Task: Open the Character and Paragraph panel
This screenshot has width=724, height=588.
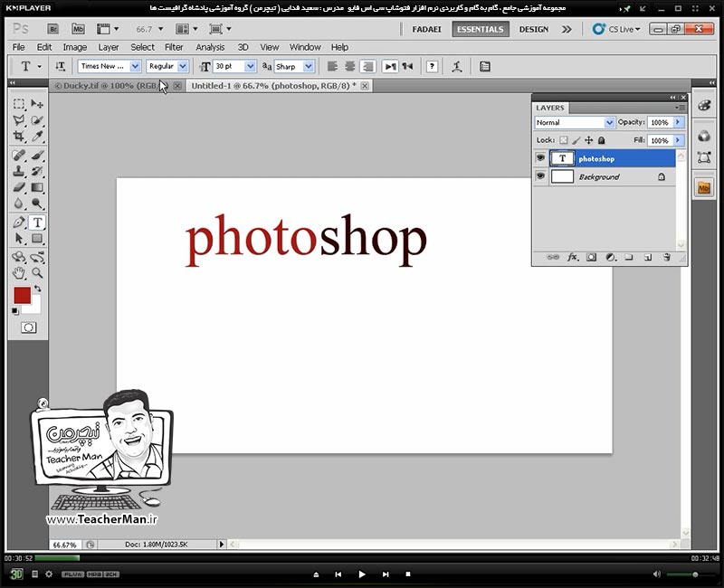Action: point(484,66)
